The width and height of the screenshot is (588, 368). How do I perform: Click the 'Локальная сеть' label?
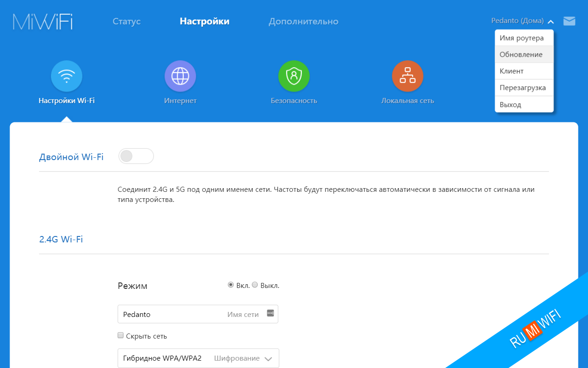(x=407, y=101)
